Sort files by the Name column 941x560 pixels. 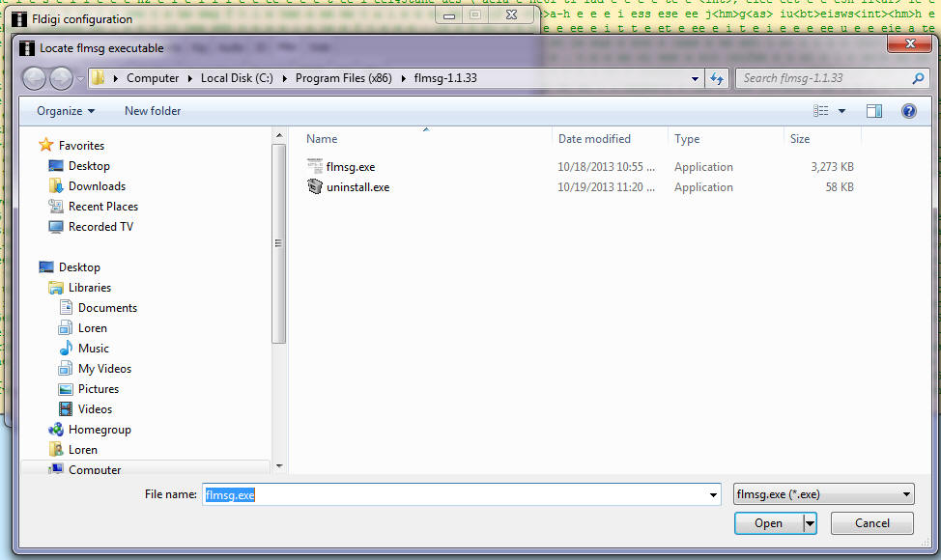[322, 139]
